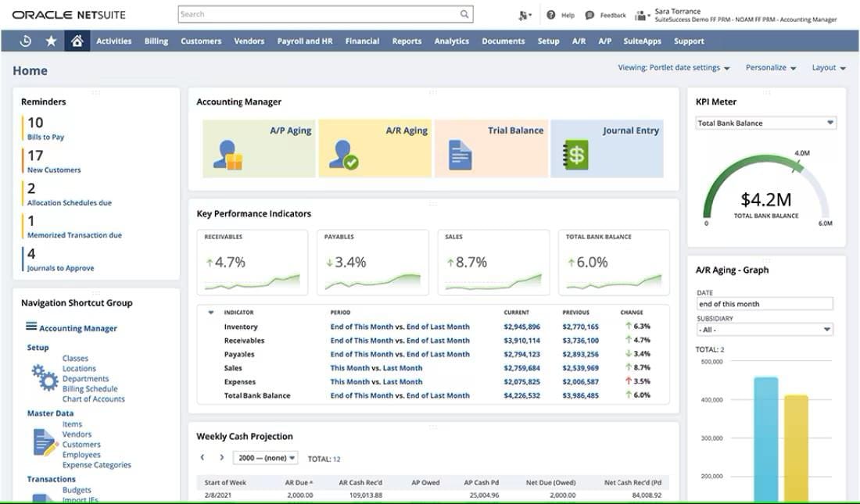Click the Accounting Manager hamburger menu icon
This screenshot has width=860, height=504.
pos(31,327)
